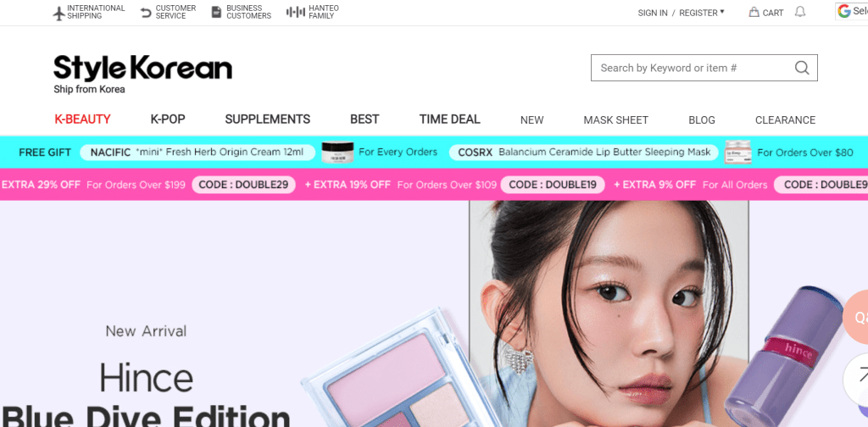The height and width of the screenshot is (427, 868).
Task: Click the Hanteo Family soundwave icon
Action: [x=296, y=12]
